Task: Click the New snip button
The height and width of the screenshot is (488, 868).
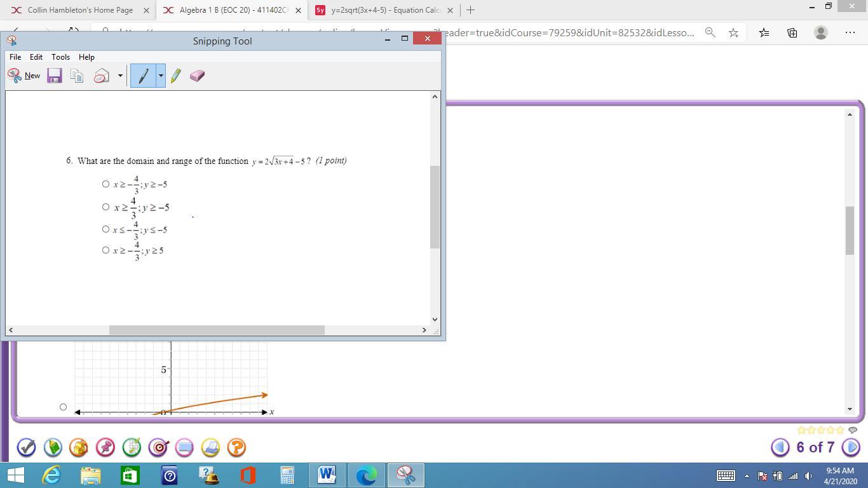Action: 24,76
